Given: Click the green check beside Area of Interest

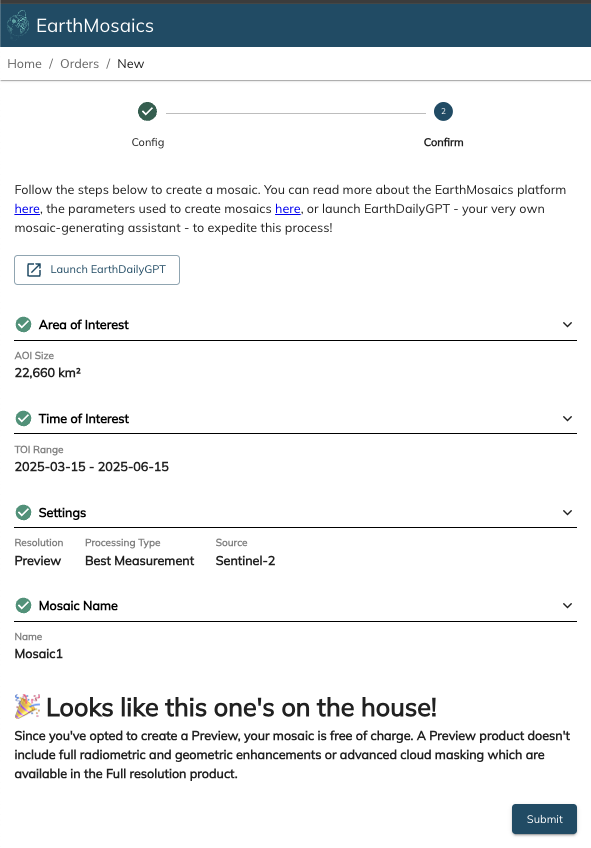Looking at the screenshot, I should [23, 324].
